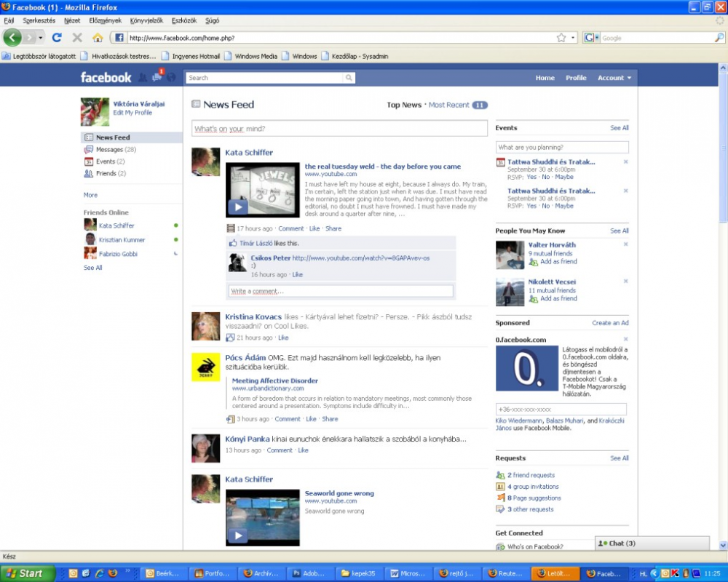Open Viktória Váraljai profile picture
The image size is (728, 582).
coord(95,112)
